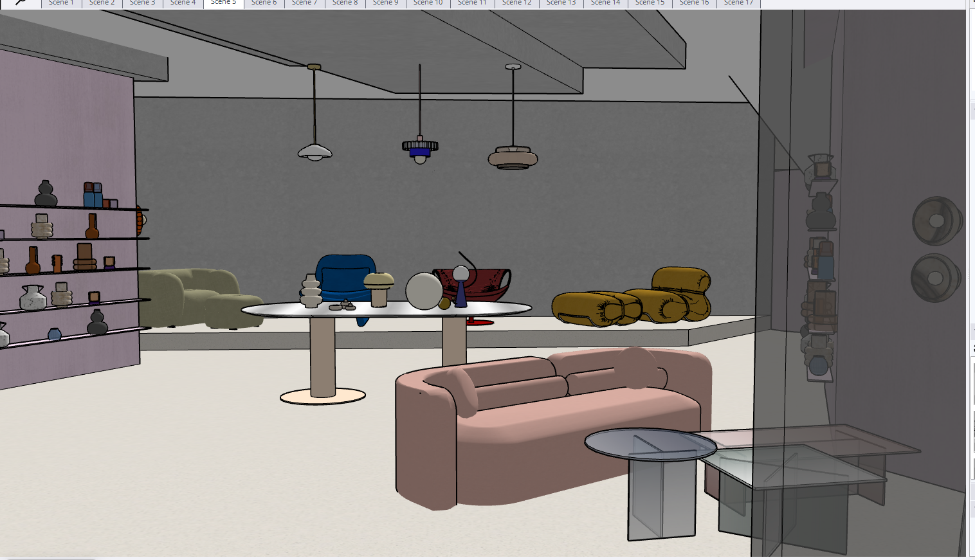Jump to the Scene 14 tab
This screenshot has height=560, width=975.
click(x=605, y=3)
